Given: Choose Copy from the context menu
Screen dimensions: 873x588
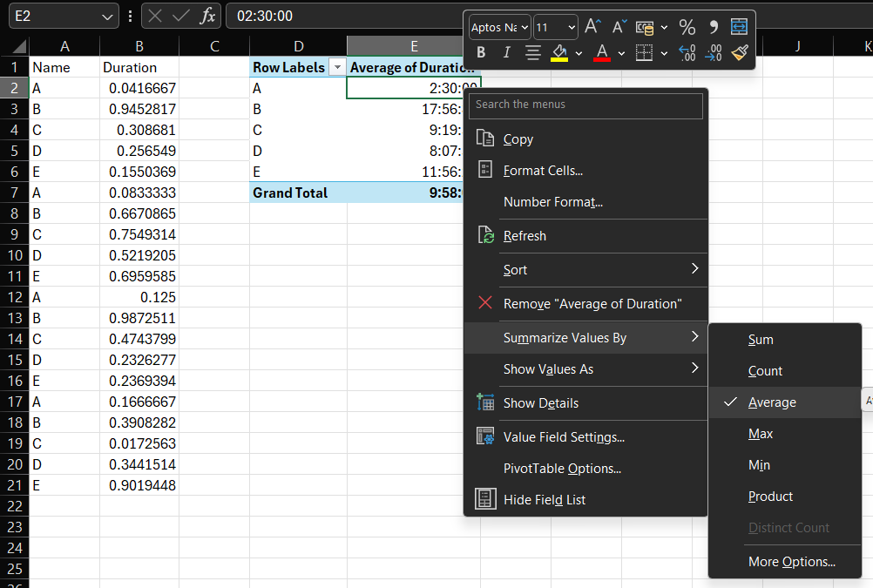Looking at the screenshot, I should [x=585, y=139].
